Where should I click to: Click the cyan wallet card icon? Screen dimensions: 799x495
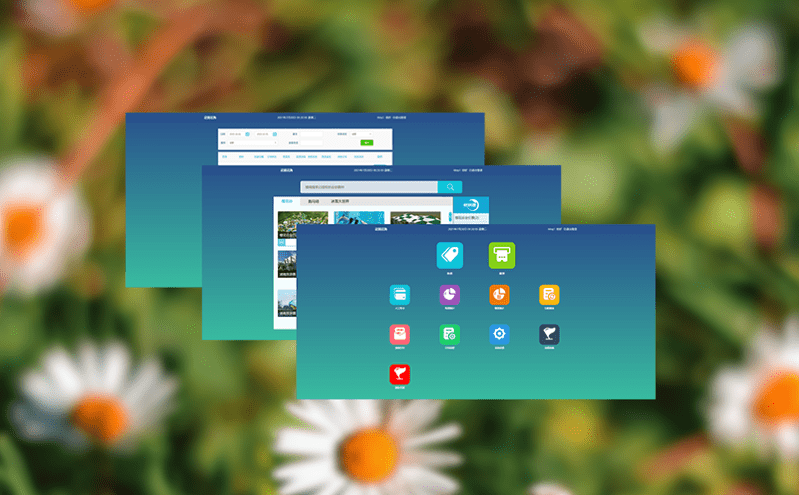click(x=400, y=294)
